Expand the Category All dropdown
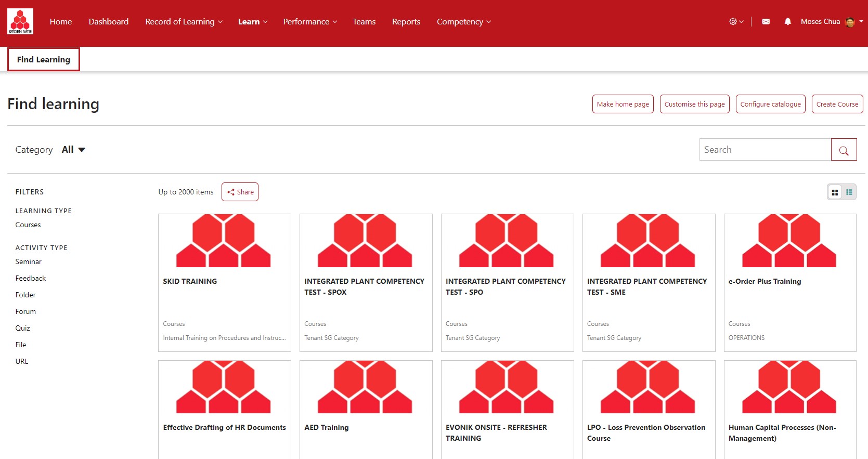Viewport: 868px width, 459px height. tap(73, 150)
